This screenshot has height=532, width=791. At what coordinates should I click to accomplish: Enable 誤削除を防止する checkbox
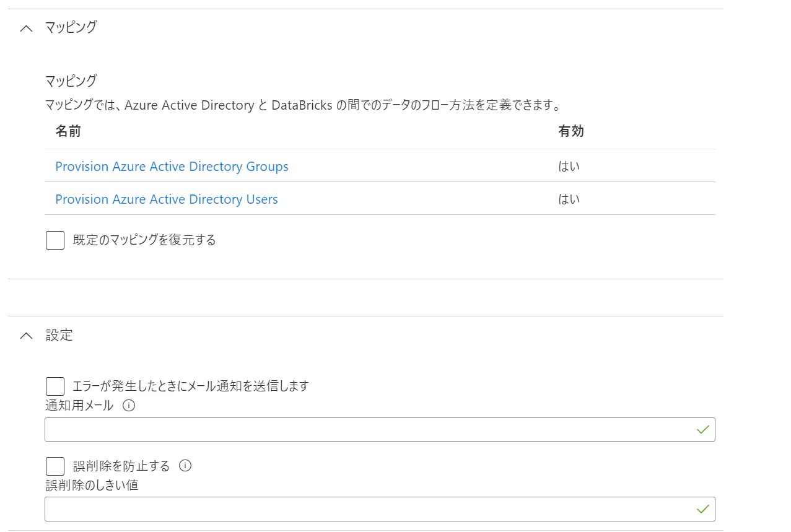click(55, 466)
